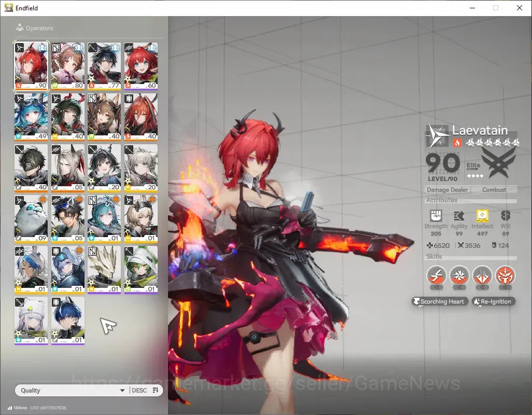Click Laevatain's class emblem icon
The width and height of the screenshot is (532, 415).
click(x=437, y=135)
